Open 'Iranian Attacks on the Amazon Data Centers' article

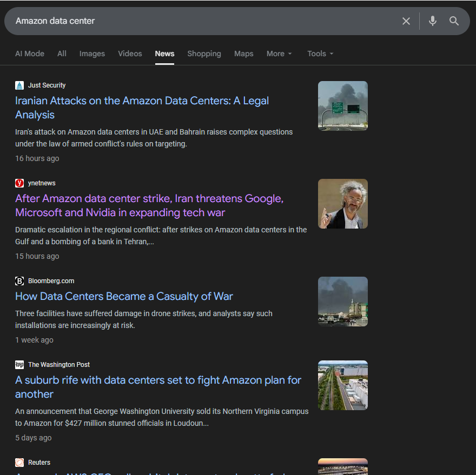coord(142,108)
